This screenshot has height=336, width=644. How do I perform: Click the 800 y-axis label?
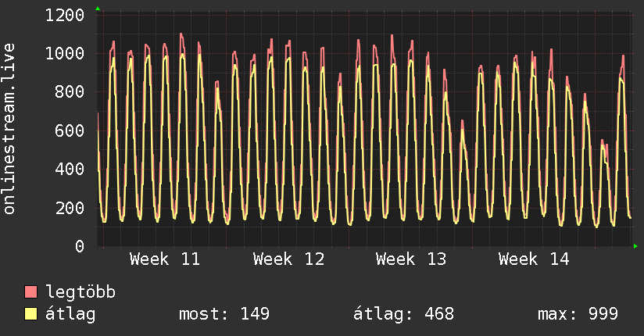point(70,92)
